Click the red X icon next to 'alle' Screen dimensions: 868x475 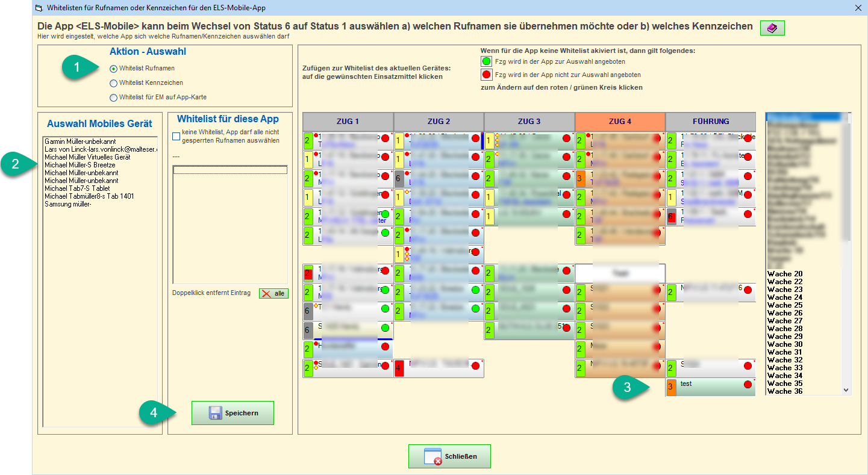(x=266, y=294)
